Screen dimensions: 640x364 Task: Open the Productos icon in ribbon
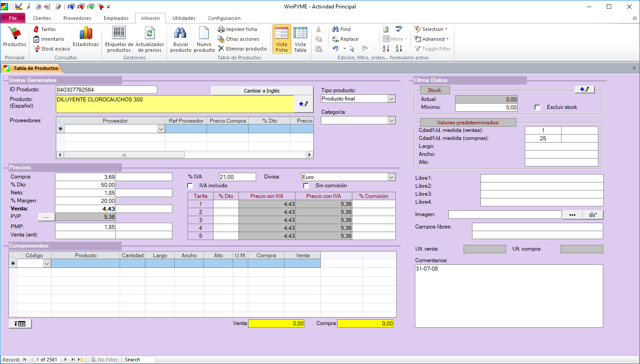pyautogui.click(x=15, y=37)
